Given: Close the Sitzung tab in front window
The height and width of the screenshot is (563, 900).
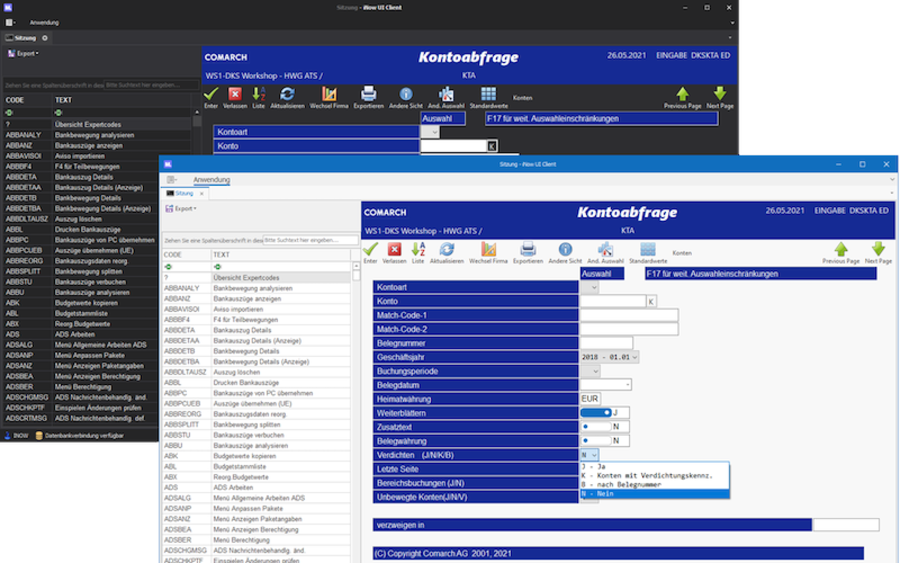Looking at the screenshot, I should (201, 194).
